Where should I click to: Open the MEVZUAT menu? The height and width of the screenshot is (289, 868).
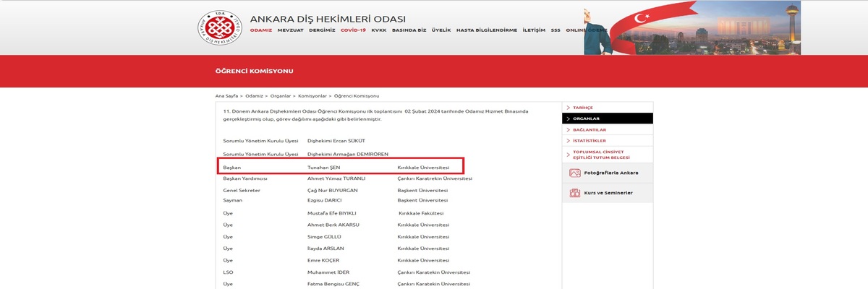[291, 30]
